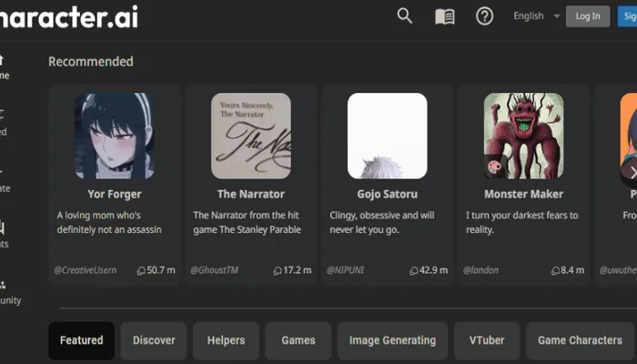This screenshot has height=364, width=637.
Task: Open the book guide icon
Action: (x=444, y=16)
